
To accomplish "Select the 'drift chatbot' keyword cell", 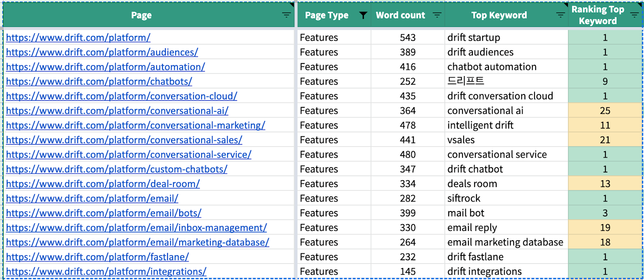I will point(506,169).
